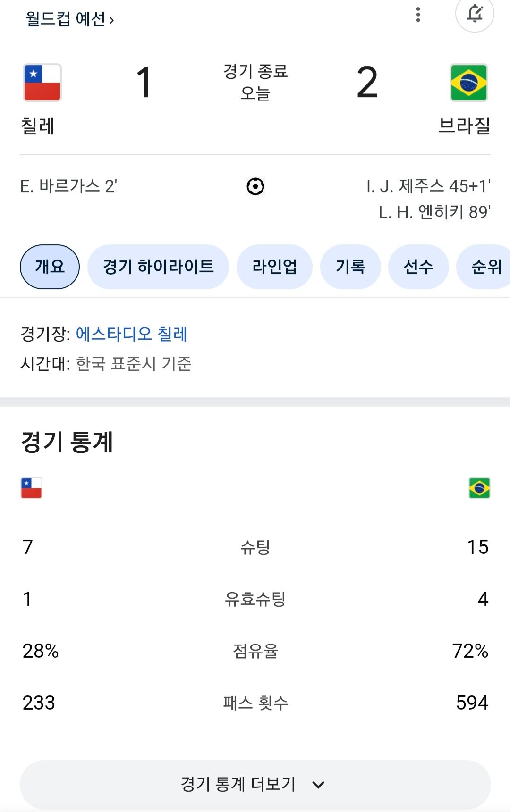Click the soccer ball goal icon
Viewport: 510px width, 812px height.
pyautogui.click(x=255, y=186)
